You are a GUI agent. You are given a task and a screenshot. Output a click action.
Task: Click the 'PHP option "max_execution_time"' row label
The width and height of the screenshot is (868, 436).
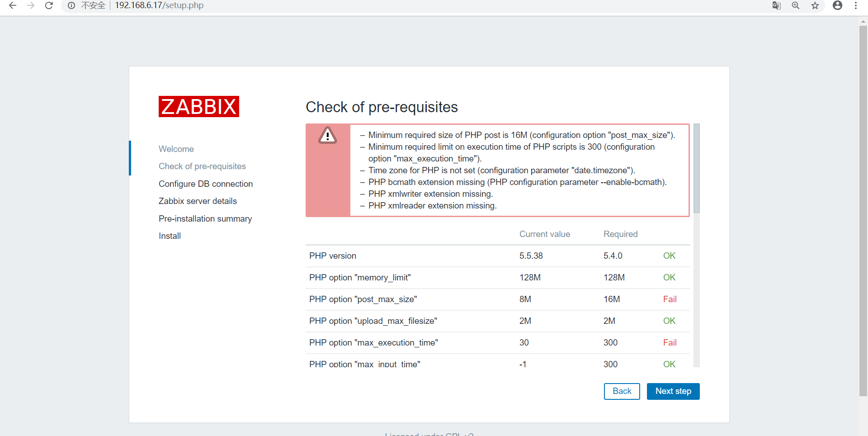pos(373,343)
